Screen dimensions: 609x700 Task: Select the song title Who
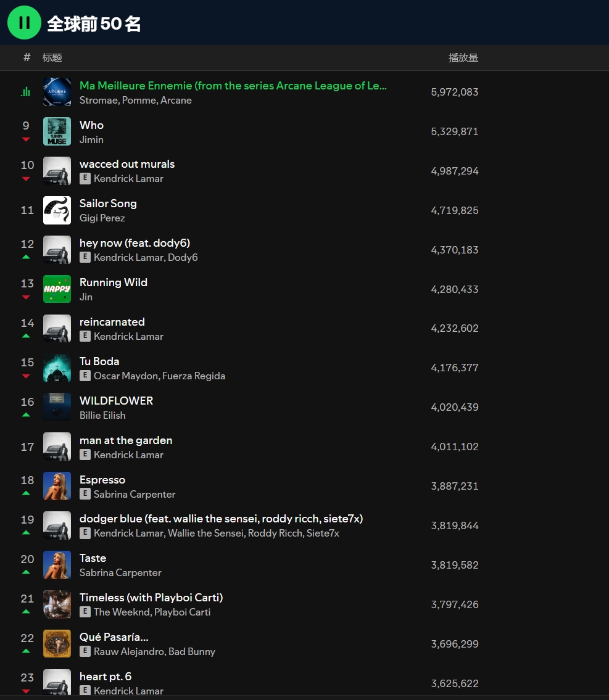coord(91,125)
